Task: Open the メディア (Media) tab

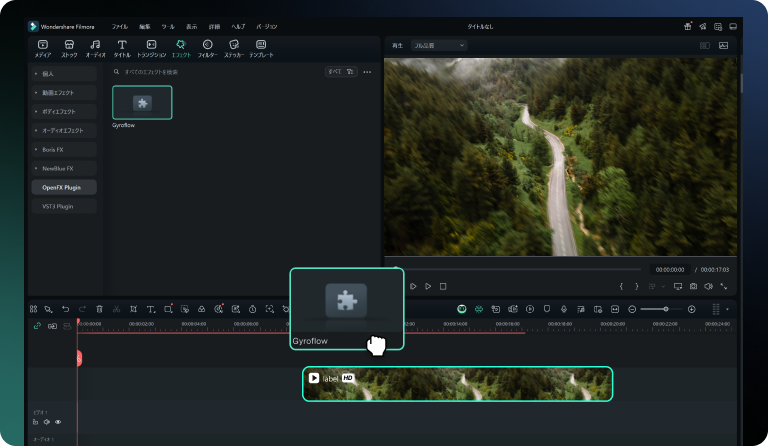Action: [43, 49]
